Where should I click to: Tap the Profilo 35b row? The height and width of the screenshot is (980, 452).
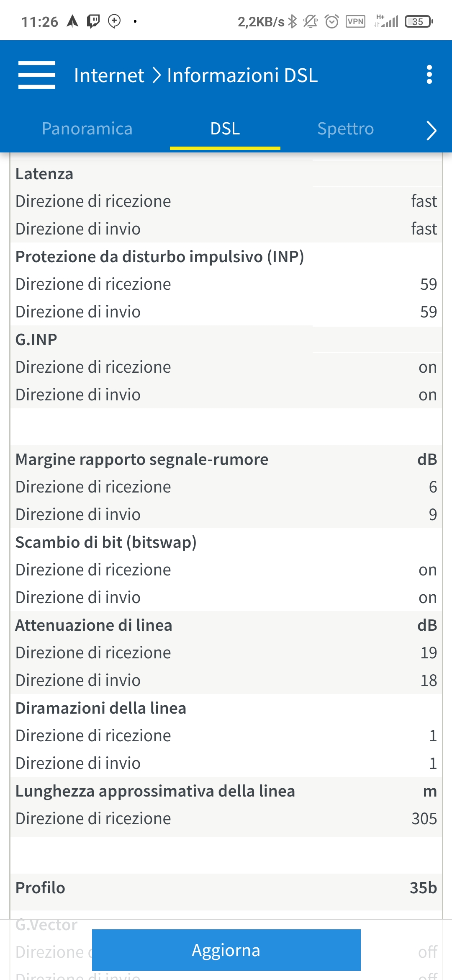pyautogui.click(x=226, y=888)
